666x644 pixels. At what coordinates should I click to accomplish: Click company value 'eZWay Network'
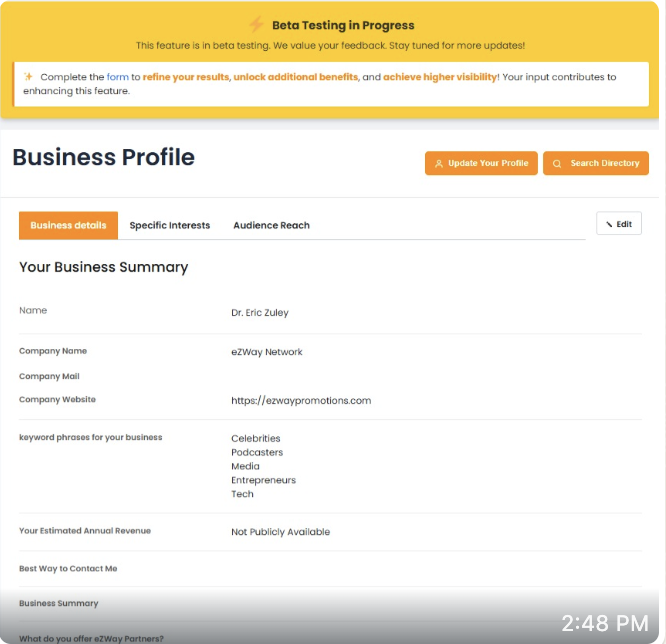(267, 352)
